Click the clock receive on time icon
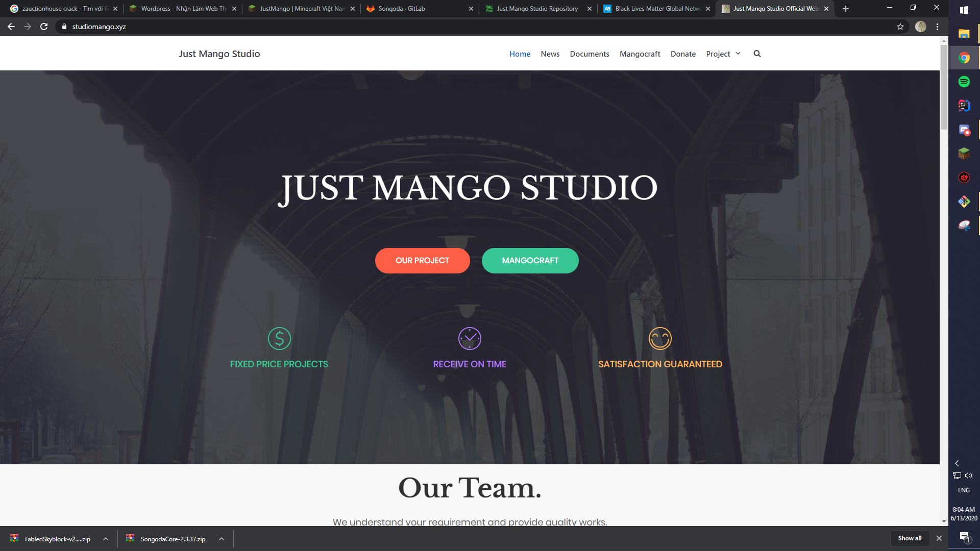Viewport: 980px width, 551px height. (x=470, y=338)
